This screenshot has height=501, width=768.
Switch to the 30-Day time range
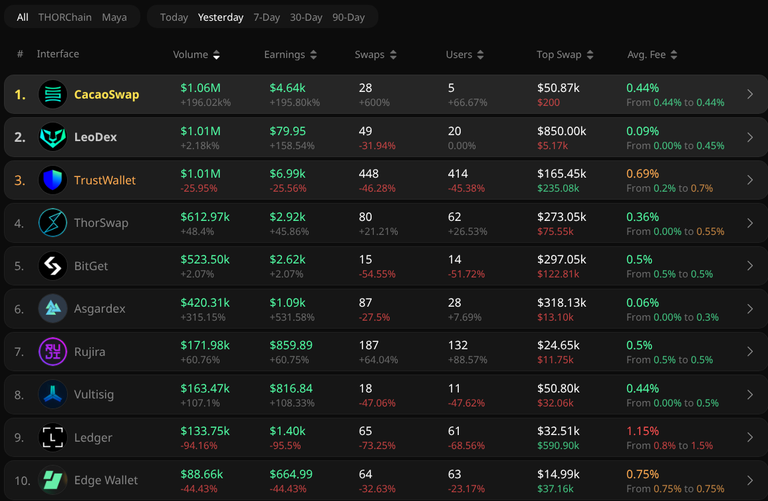(306, 17)
